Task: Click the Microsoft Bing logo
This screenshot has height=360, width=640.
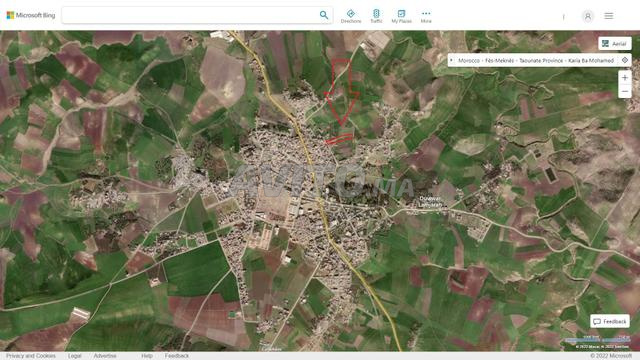Action: [x=31, y=15]
